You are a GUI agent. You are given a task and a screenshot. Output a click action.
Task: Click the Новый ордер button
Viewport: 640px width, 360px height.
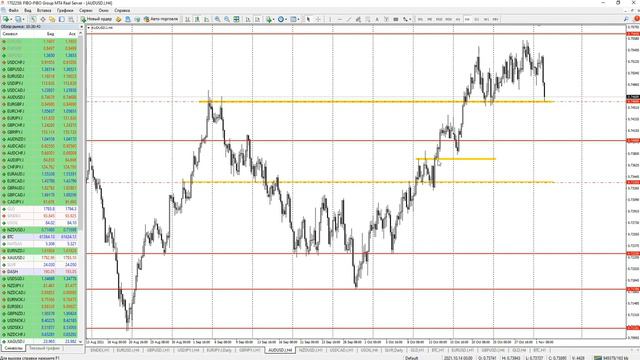click(x=96, y=19)
